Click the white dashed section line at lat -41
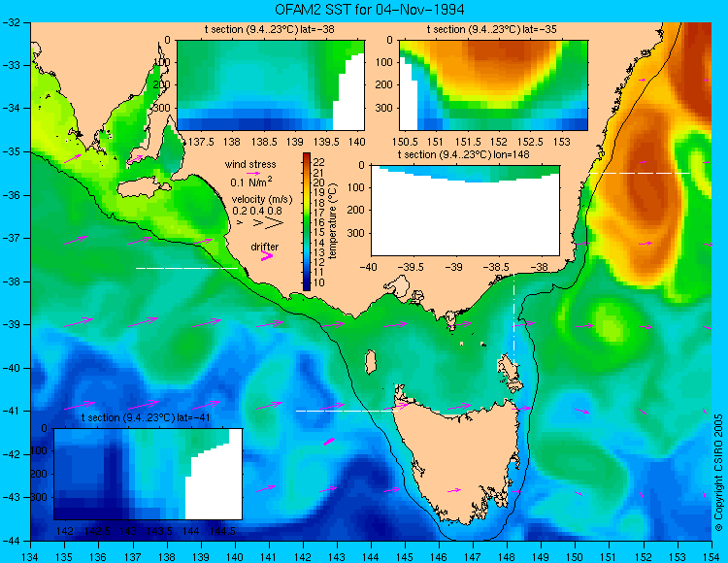This screenshot has height=563, width=728. (x=347, y=411)
